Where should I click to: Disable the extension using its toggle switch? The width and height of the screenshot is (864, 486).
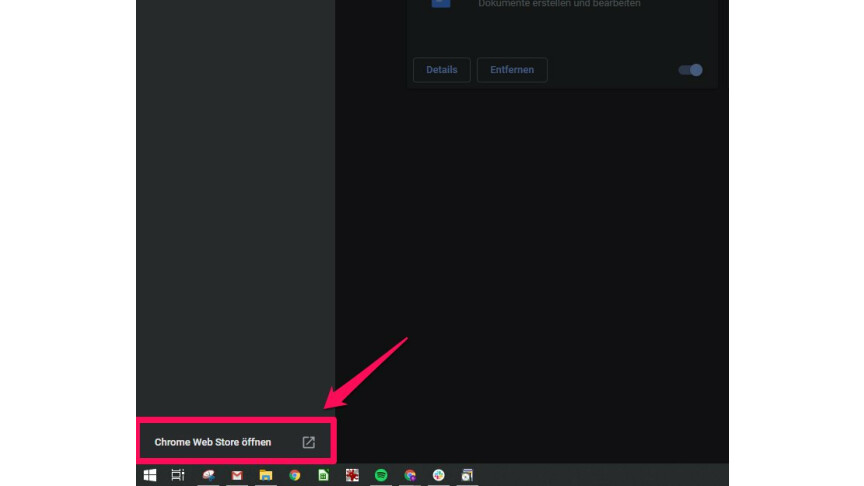click(691, 70)
